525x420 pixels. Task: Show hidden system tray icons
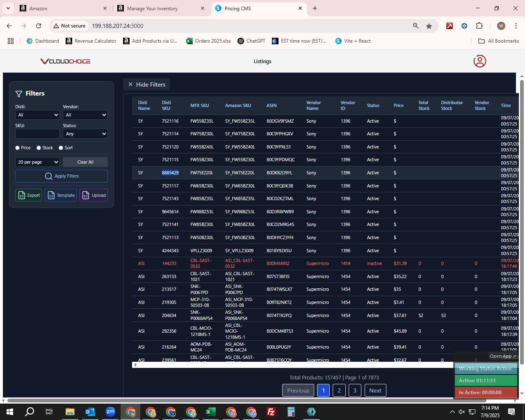452,412
